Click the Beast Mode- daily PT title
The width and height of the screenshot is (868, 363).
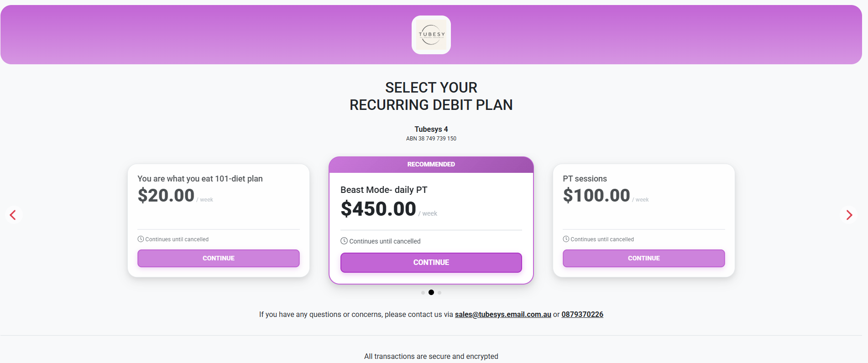[384, 190]
